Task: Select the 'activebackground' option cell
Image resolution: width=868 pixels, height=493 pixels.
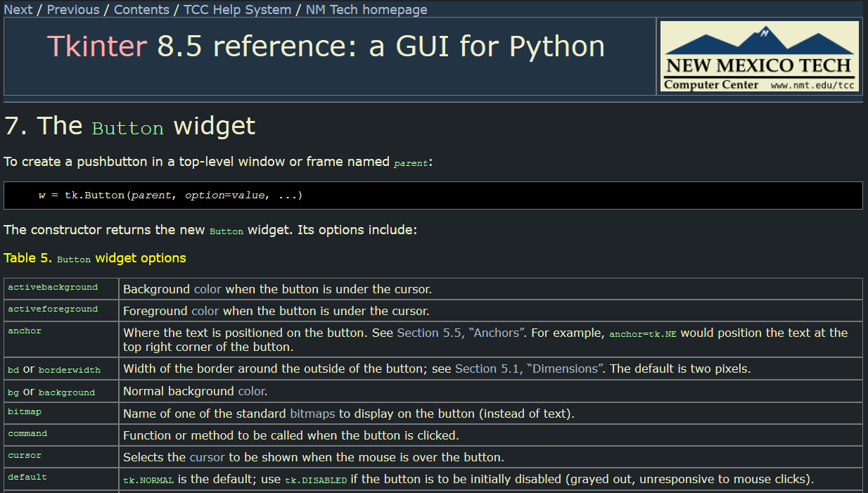Action: [x=62, y=289]
